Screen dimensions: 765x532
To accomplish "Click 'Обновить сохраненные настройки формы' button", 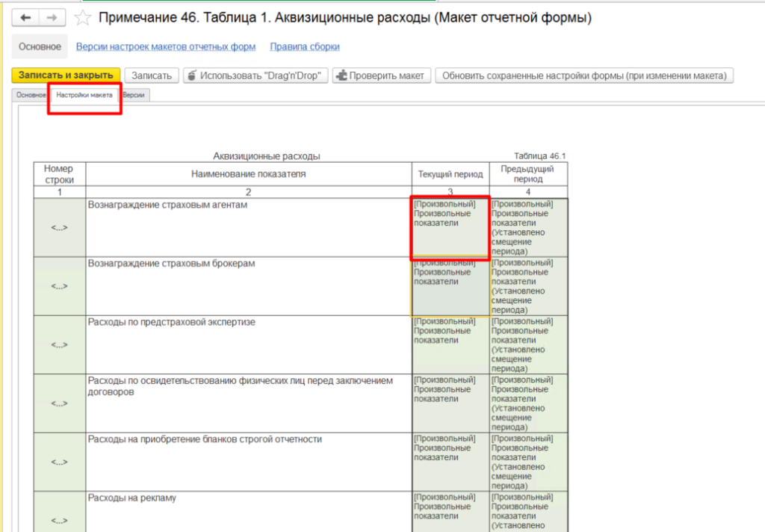I will [x=584, y=75].
